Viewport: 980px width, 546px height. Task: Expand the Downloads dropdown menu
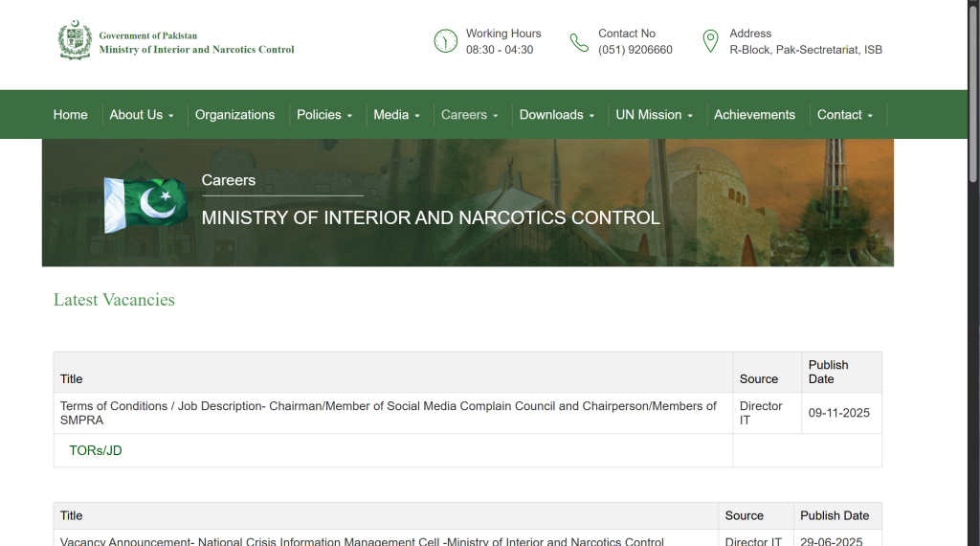click(557, 115)
